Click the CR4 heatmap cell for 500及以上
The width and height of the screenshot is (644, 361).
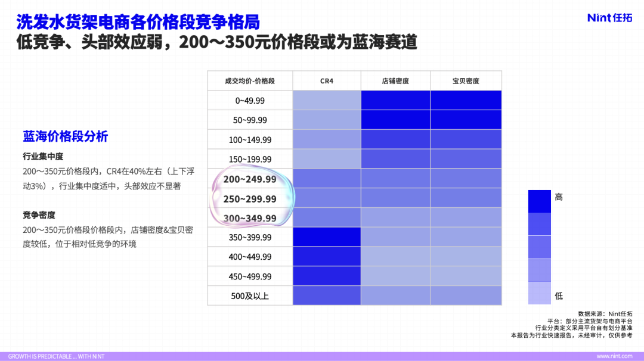pyautogui.click(x=327, y=296)
